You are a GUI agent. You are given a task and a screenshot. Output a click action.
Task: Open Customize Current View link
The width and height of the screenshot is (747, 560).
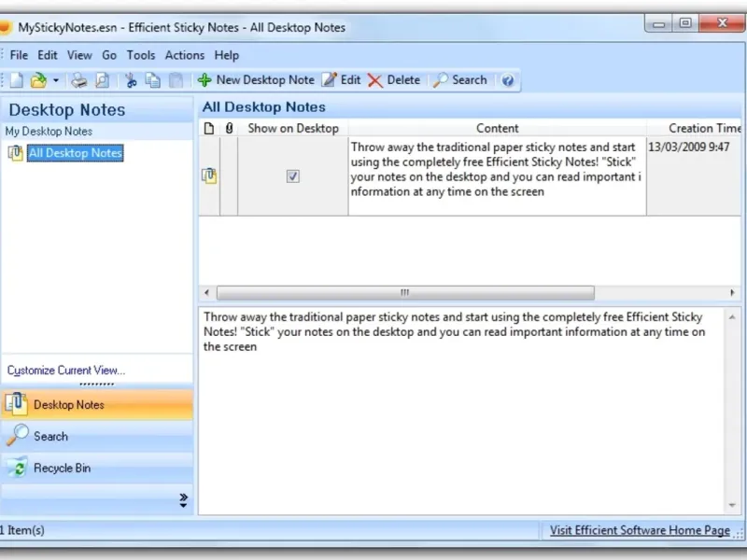click(x=66, y=370)
